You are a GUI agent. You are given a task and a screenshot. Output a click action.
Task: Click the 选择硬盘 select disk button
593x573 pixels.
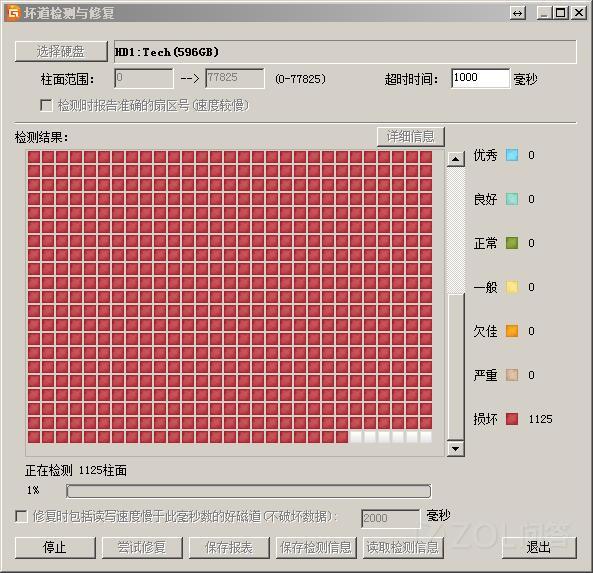[x=61, y=51]
